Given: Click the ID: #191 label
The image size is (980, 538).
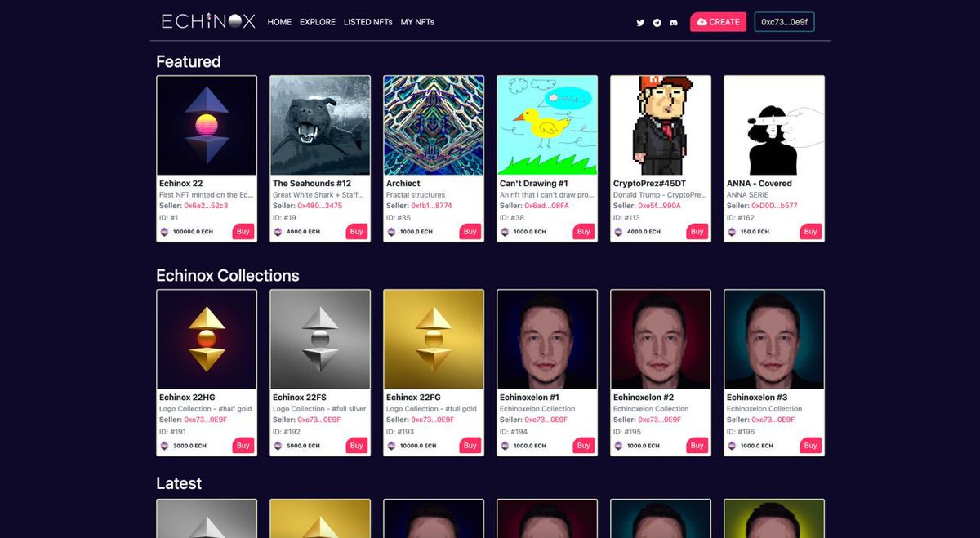Looking at the screenshot, I should click(x=172, y=432).
